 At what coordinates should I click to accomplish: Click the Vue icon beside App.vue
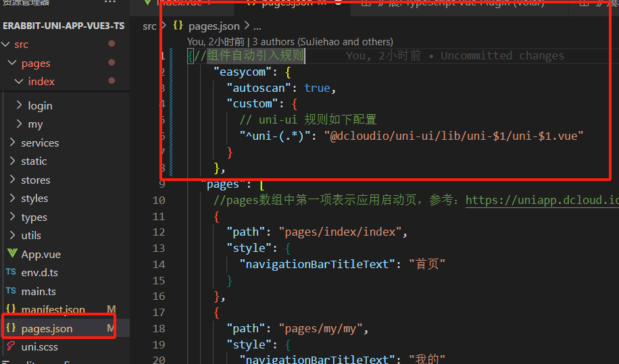click(11, 254)
